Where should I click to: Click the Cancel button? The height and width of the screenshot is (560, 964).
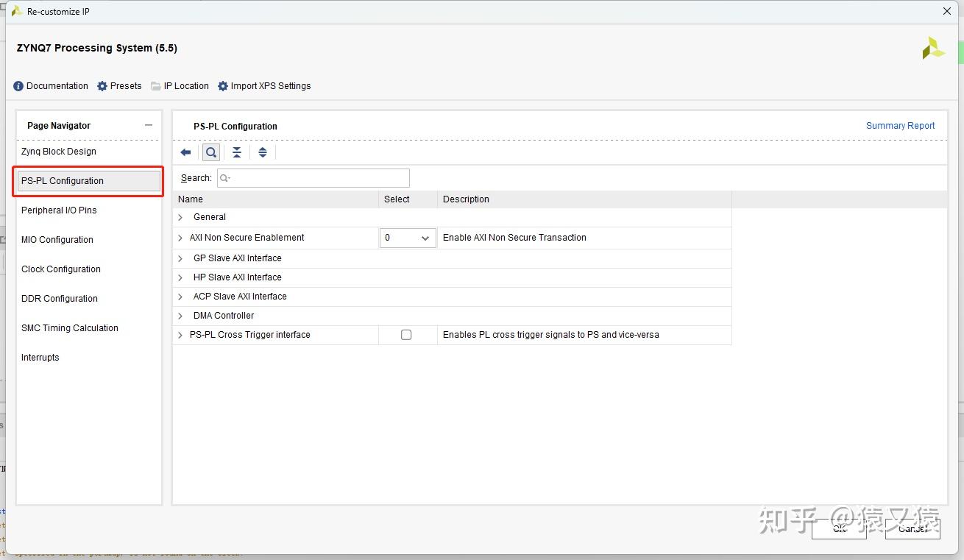coord(912,528)
